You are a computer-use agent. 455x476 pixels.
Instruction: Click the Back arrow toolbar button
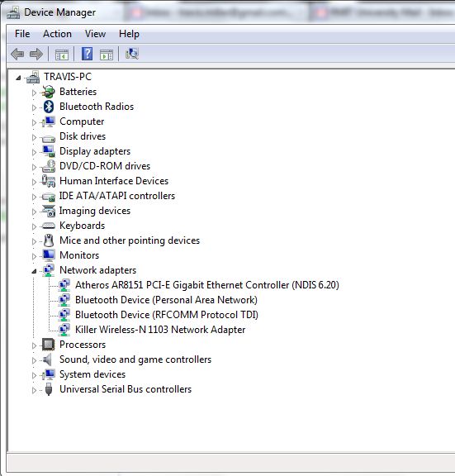17,55
